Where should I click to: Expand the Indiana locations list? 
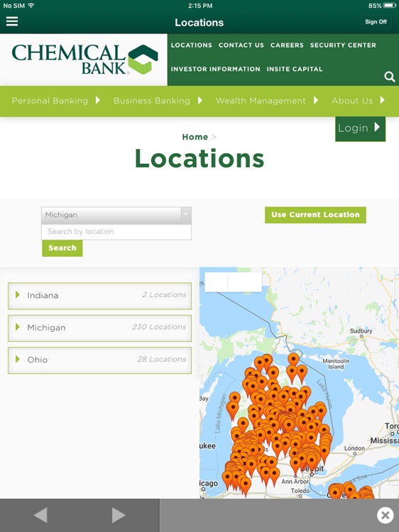(100, 296)
